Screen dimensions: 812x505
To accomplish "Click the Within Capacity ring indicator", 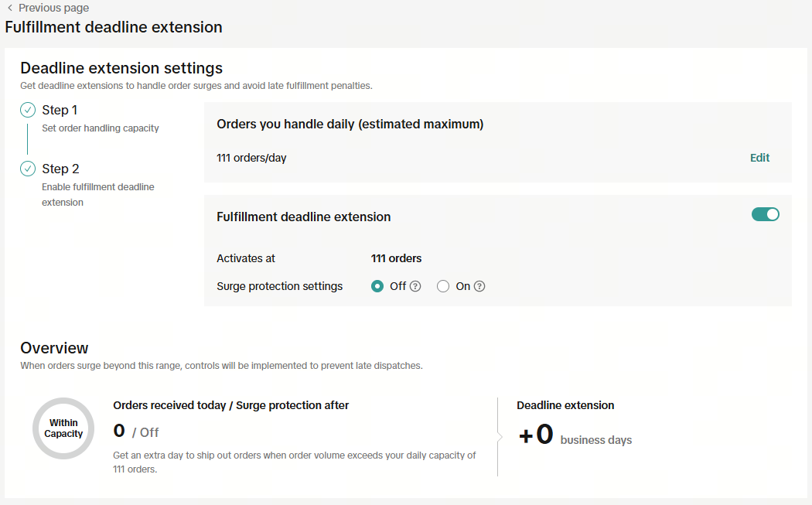I will (x=63, y=428).
